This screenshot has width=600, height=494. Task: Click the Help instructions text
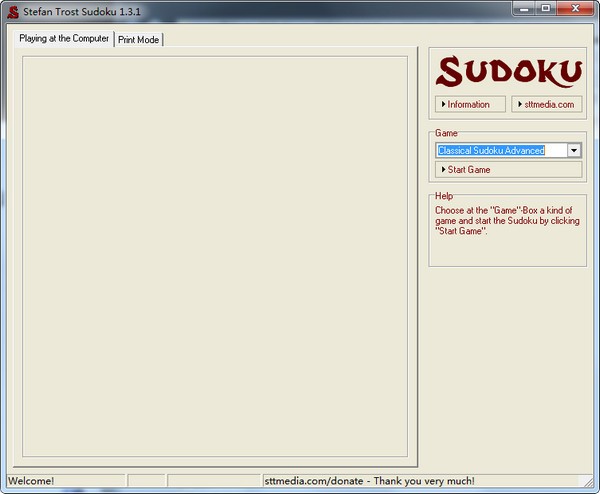pyautogui.click(x=506, y=221)
